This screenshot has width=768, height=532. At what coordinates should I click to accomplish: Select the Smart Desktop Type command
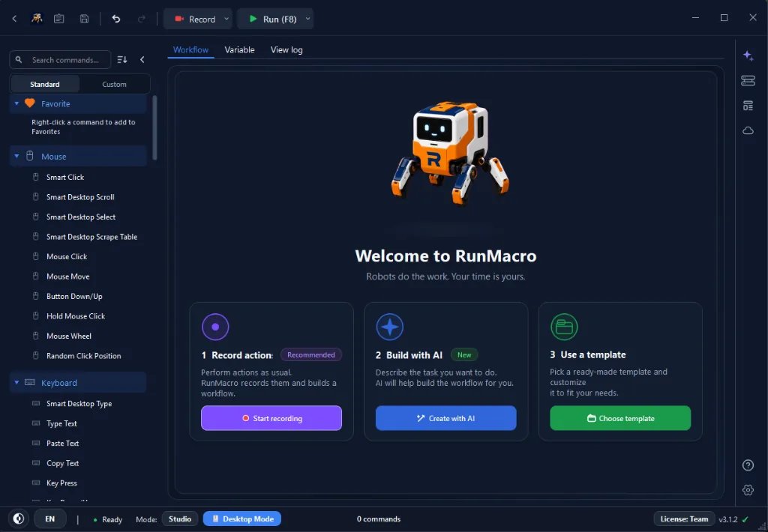79,404
